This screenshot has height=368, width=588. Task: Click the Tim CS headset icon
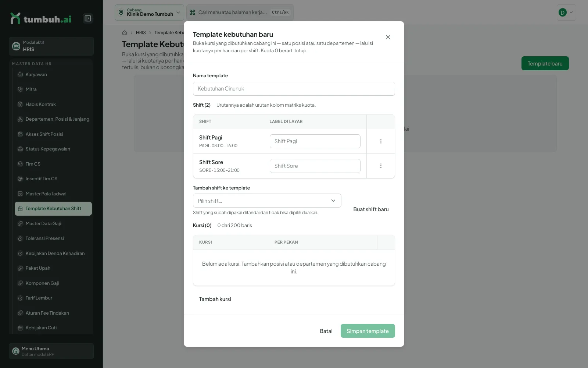tap(20, 164)
